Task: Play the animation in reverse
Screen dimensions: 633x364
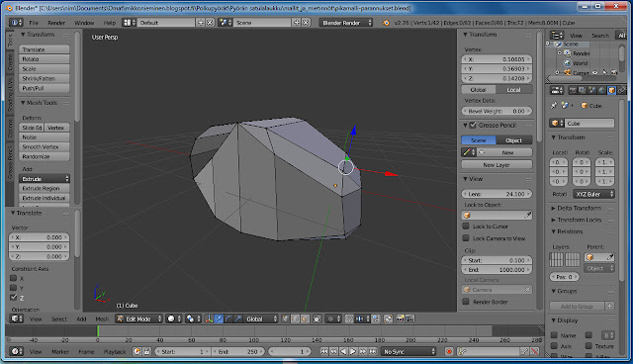Action: pos(343,351)
